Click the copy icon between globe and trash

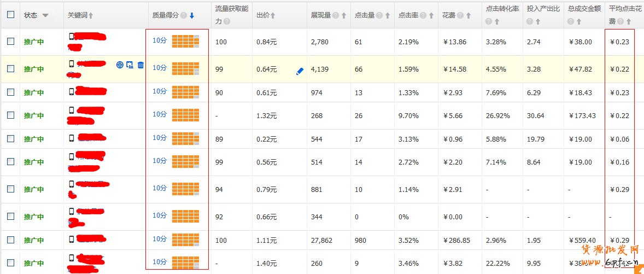130,65
